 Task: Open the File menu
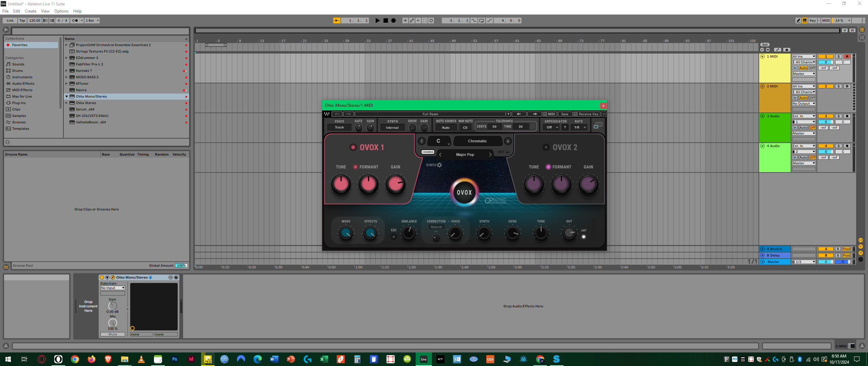pos(5,11)
